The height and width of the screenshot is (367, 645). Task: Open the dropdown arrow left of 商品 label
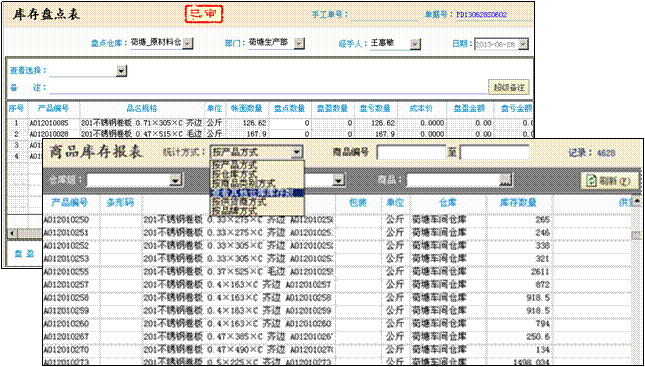(338, 179)
